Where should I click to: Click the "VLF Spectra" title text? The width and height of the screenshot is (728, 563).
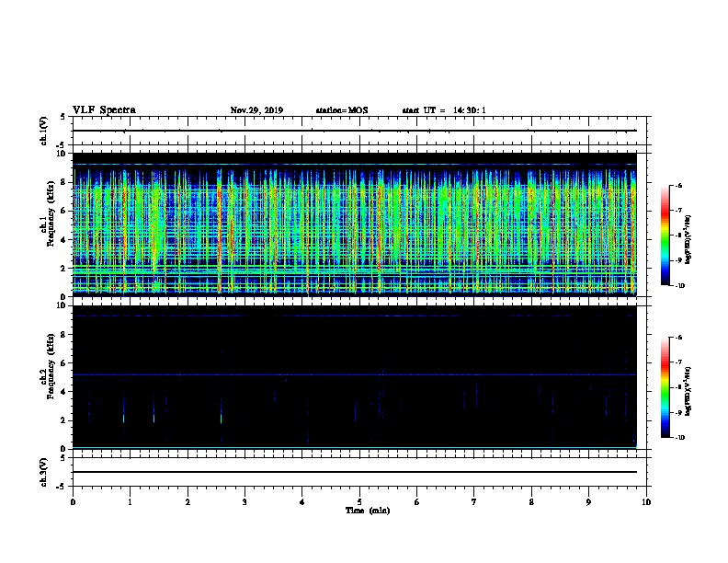coord(104,110)
